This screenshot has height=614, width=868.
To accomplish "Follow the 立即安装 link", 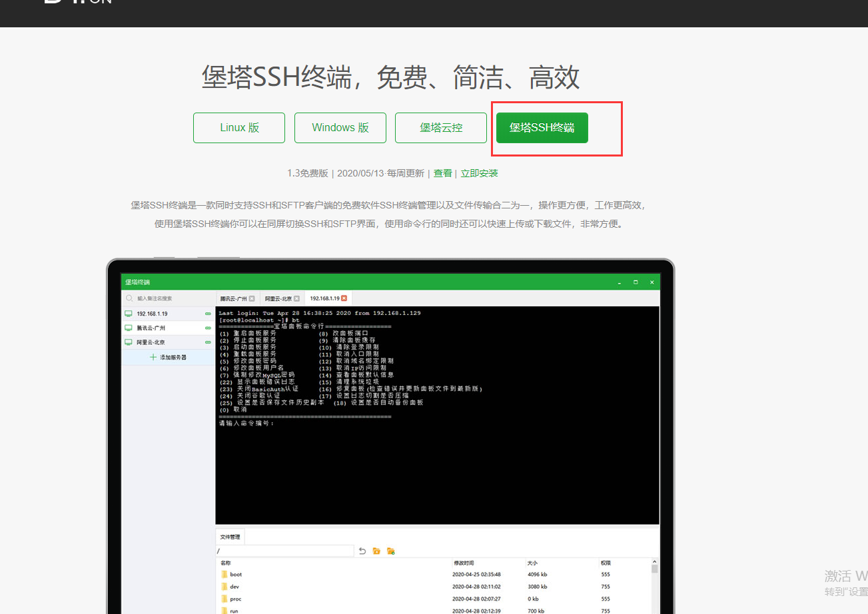I will tap(480, 173).
